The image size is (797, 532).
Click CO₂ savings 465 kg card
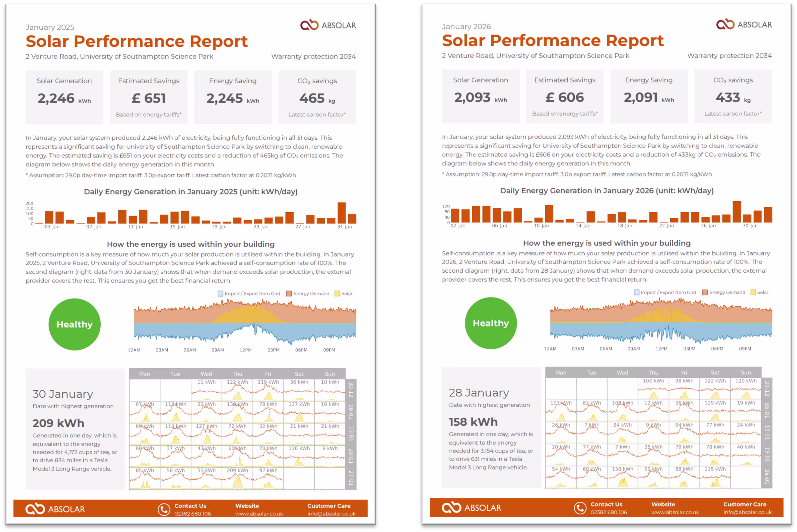coord(317,97)
